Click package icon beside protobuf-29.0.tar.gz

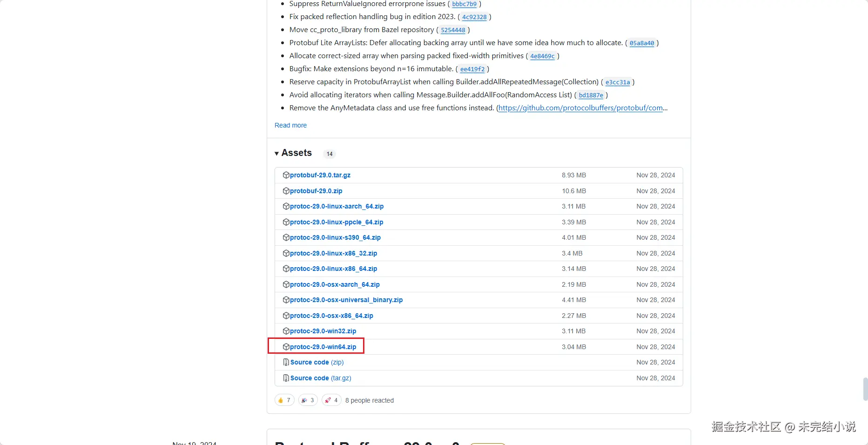[x=286, y=175]
